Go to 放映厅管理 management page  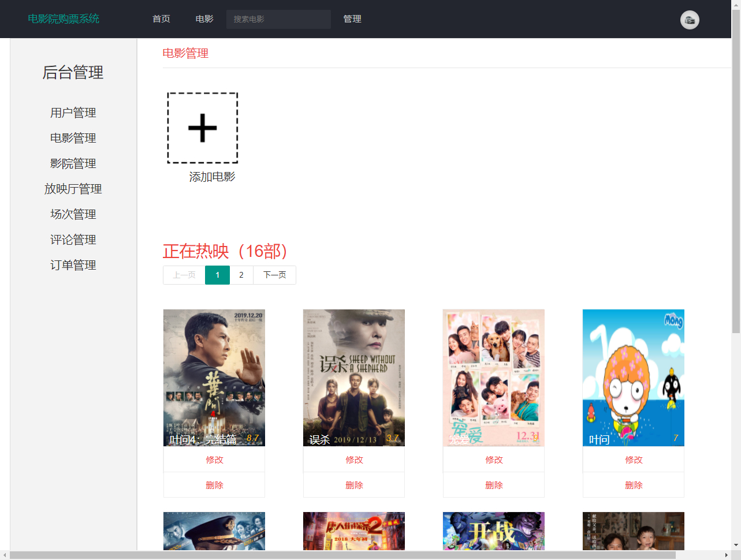[73, 189]
